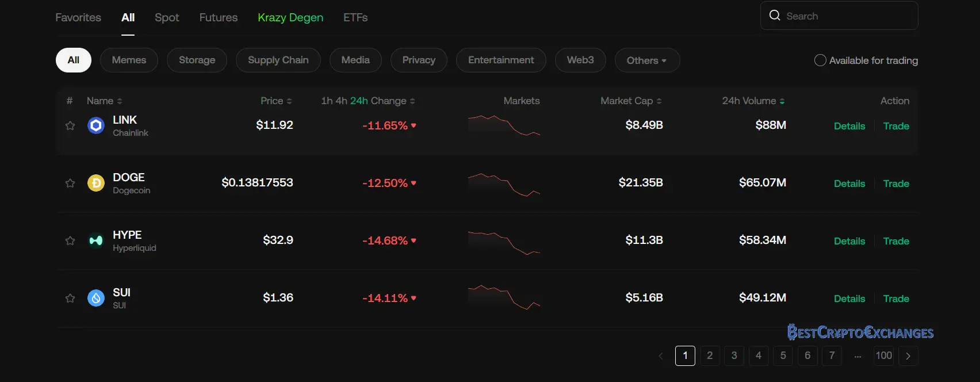Click SUI market cap $5.16B
Image resolution: width=980 pixels, height=382 pixels.
click(x=644, y=297)
